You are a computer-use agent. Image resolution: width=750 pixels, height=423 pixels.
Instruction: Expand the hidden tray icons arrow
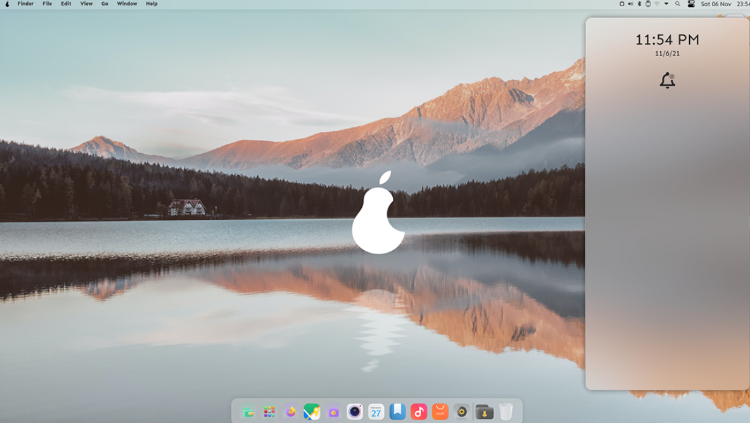(666, 4)
